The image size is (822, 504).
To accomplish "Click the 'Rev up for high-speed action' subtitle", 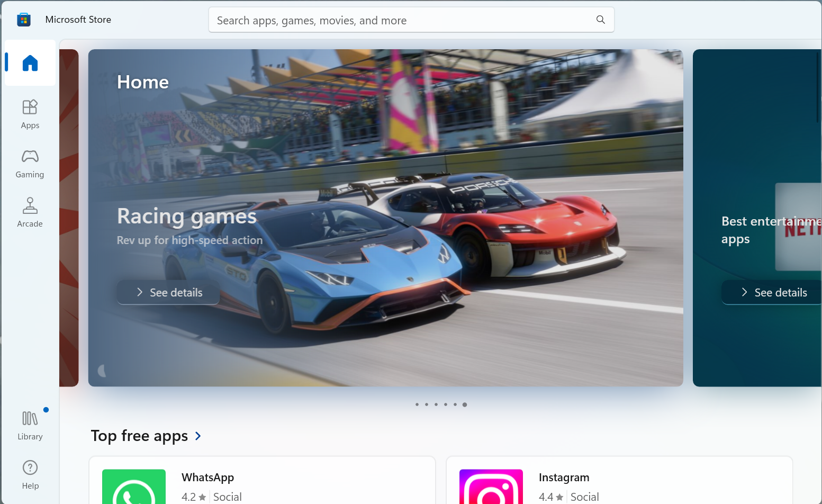I will pos(189,240).
